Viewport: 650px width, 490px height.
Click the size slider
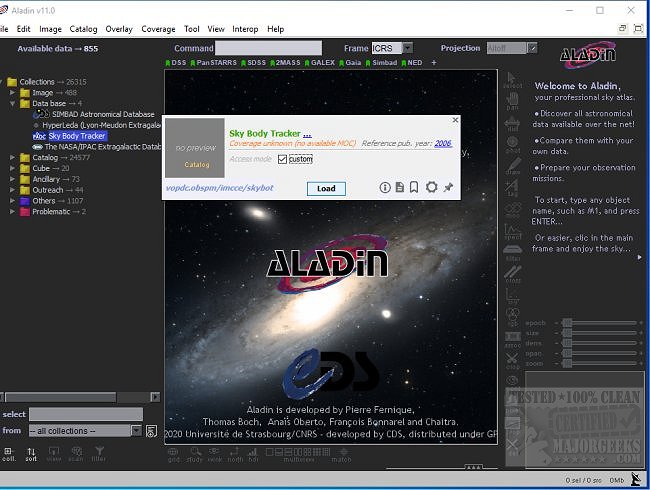pyautogui.click(x=600, y=333)
